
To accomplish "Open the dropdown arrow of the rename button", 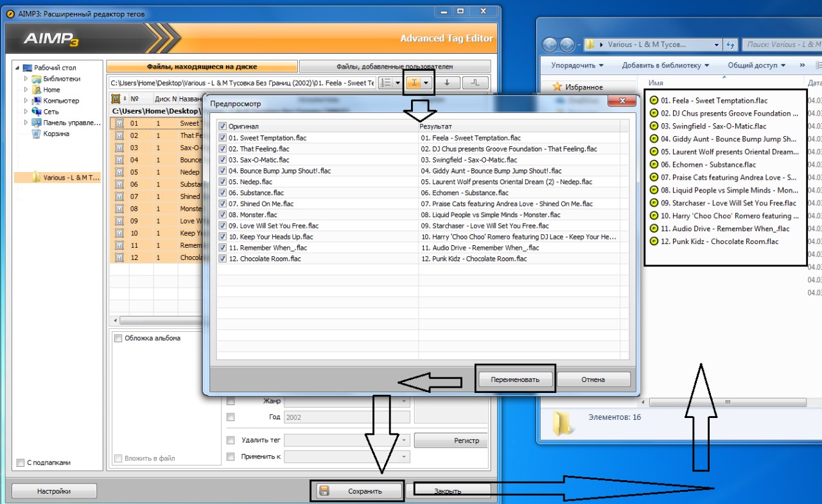I will coord(426,83).
